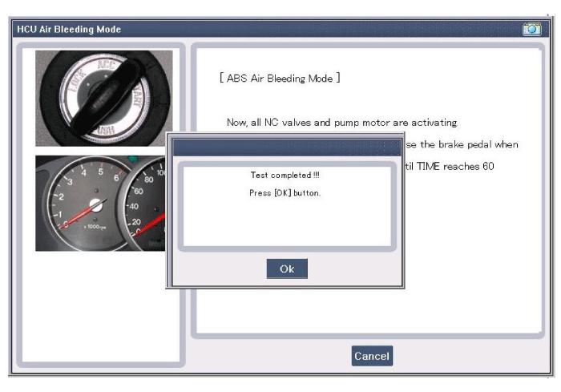561x392 pixels.
Task: Click the popup dialog's blue title bar
Action: click(285, 148)
